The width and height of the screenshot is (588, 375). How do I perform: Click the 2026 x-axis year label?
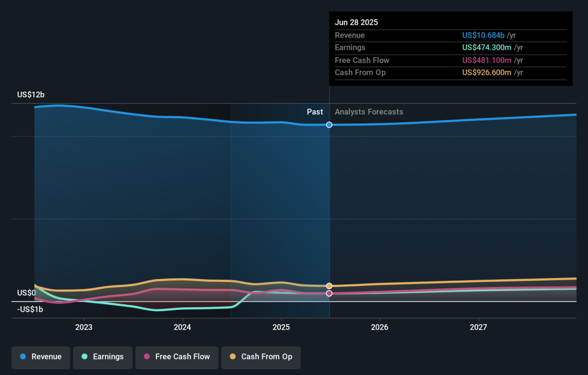380,327
